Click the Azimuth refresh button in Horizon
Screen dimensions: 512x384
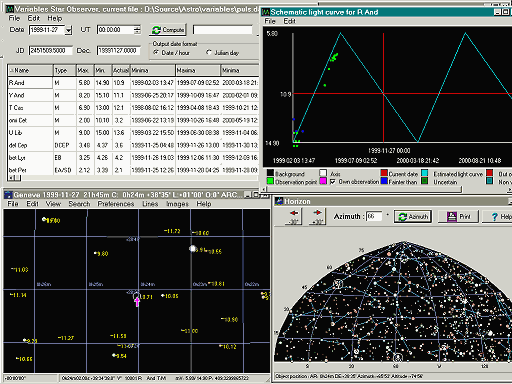(413, 217)
